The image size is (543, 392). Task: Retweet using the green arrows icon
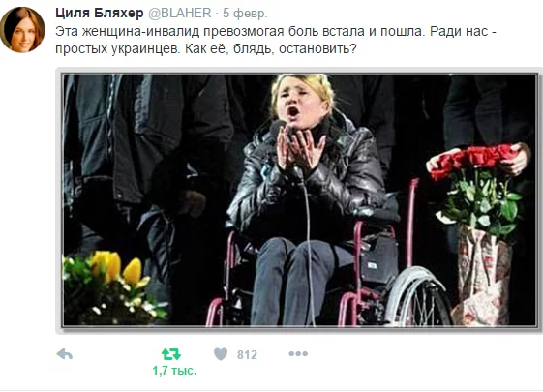point(171,354)
